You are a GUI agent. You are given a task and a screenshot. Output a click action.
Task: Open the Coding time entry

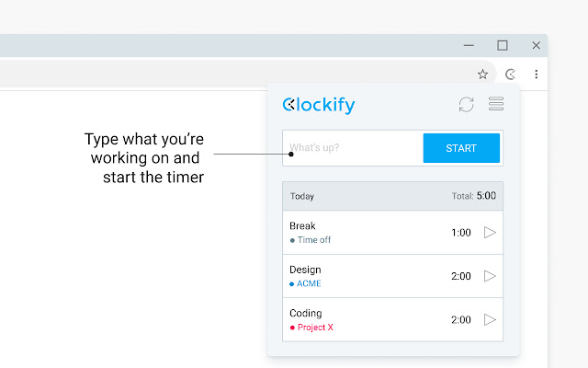coord(367,319)
